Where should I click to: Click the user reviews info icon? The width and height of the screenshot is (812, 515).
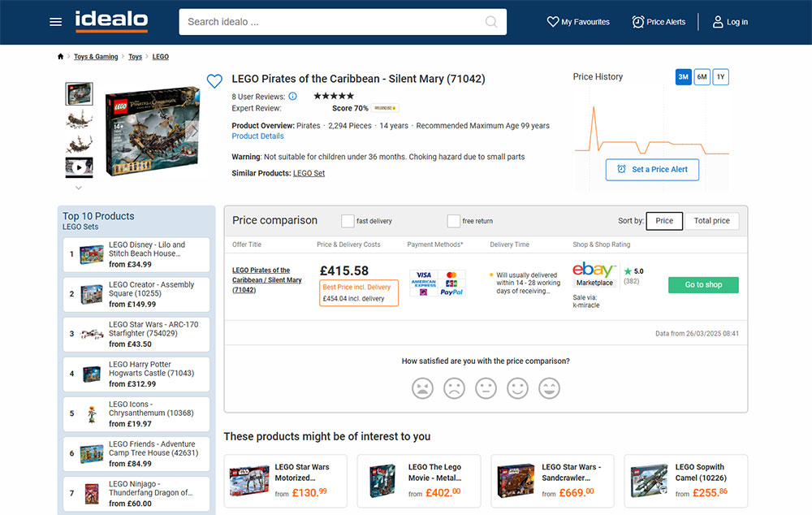pyautogui.click(x=292, y=97)
